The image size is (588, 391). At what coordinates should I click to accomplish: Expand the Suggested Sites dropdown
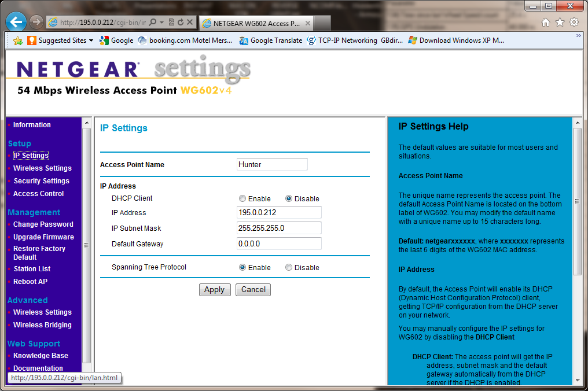91,40
